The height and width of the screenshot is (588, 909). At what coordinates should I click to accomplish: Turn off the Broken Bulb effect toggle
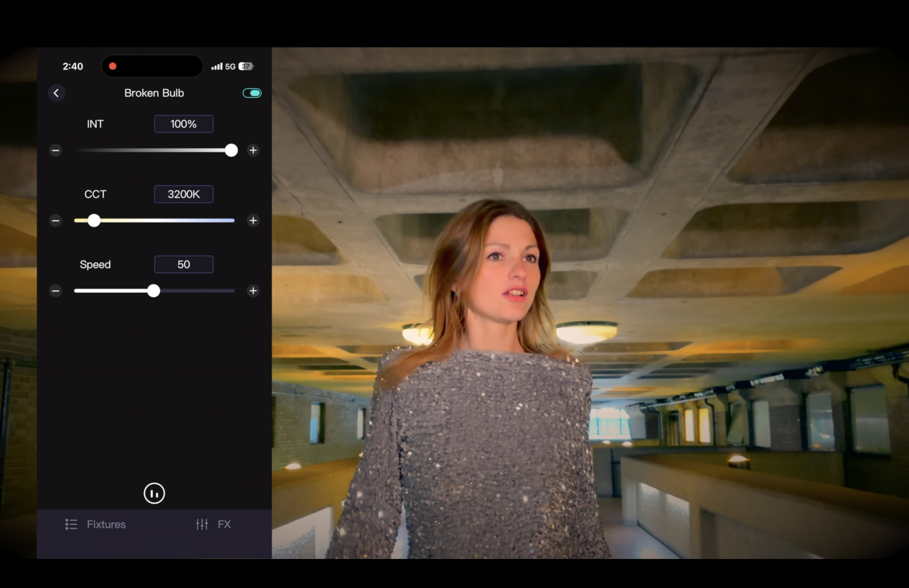click(x=252, y=93)
